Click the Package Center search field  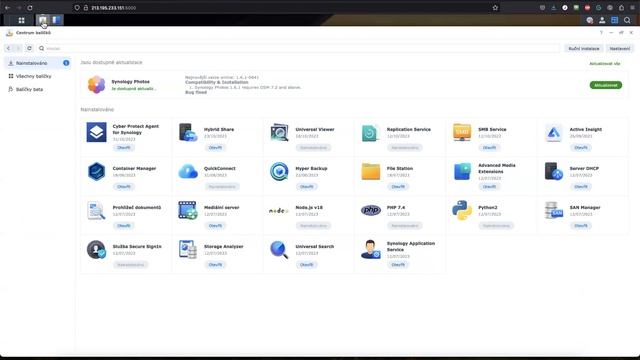click(x=299, y=49)
